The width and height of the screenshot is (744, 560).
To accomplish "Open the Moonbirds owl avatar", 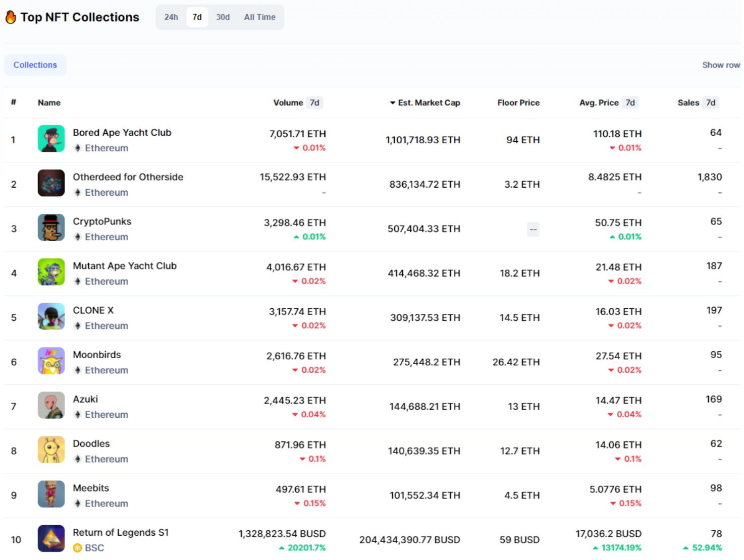I will coord(51,360).
